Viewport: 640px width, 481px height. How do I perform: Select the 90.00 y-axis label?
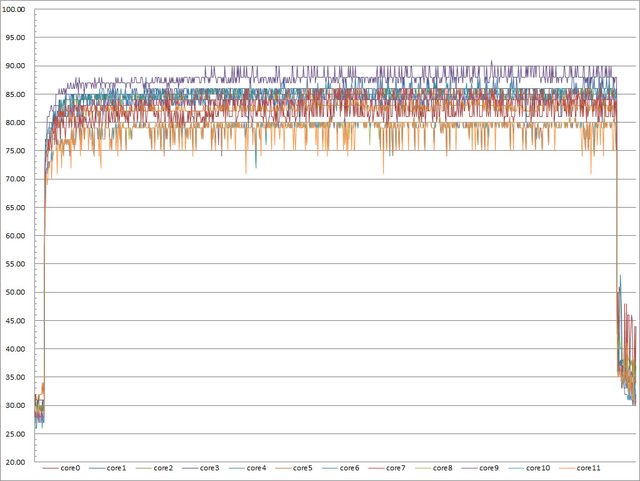click(19, 66)
